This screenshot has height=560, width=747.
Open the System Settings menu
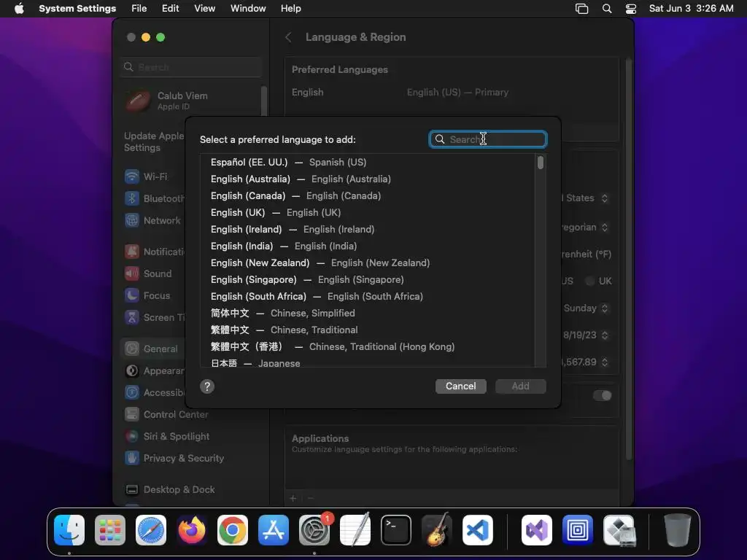77,9
